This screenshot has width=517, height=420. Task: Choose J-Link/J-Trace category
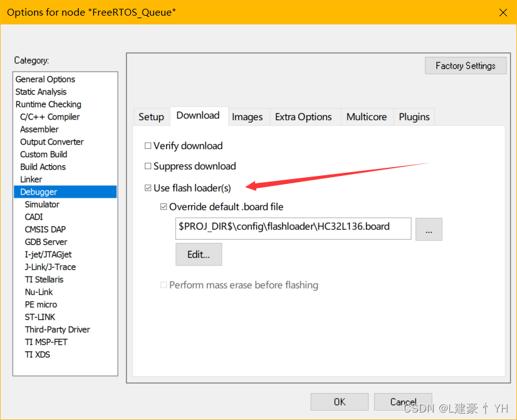pyautogui.click(x=65, y=267)
